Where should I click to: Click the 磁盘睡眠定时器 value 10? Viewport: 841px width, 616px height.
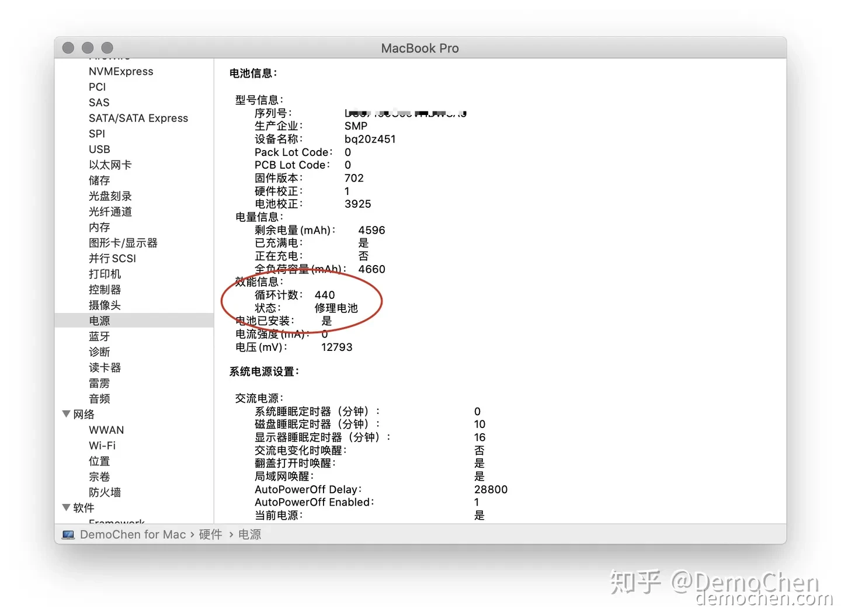pyautogui.click(x=479, y=424)
